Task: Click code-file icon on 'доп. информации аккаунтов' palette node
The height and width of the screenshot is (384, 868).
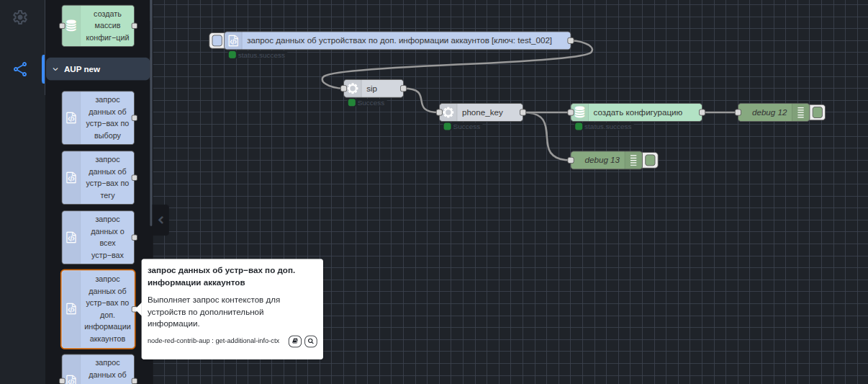Action: [71, 309]
